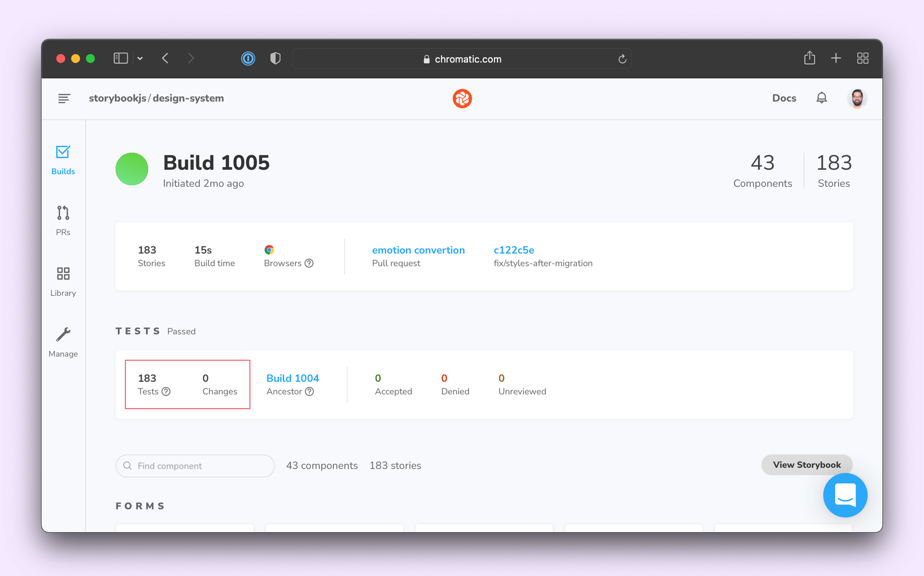This screenshot has height=576, width=924.
Task: Open the emotion convertion pull request link
Action: click(418, 250)
